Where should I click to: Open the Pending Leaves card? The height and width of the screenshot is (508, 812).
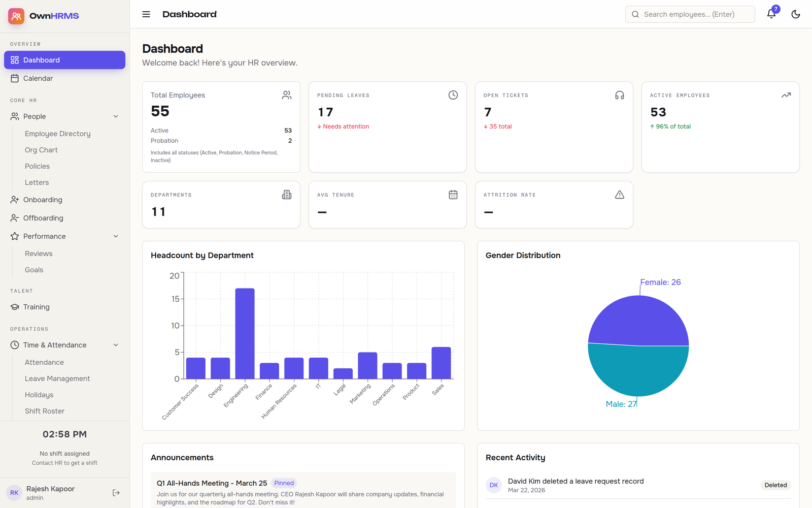(388, 127)
